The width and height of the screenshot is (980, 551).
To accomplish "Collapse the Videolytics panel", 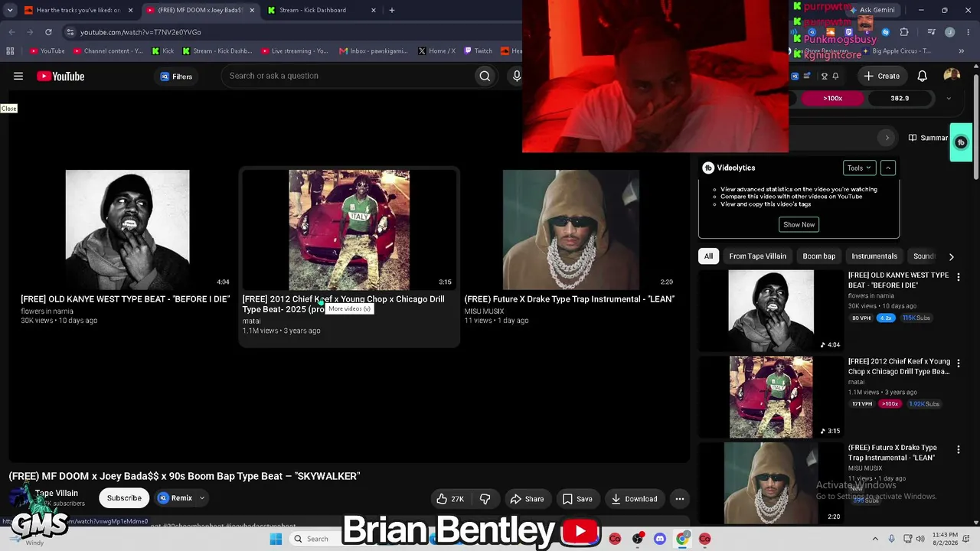I will point(888,168).
